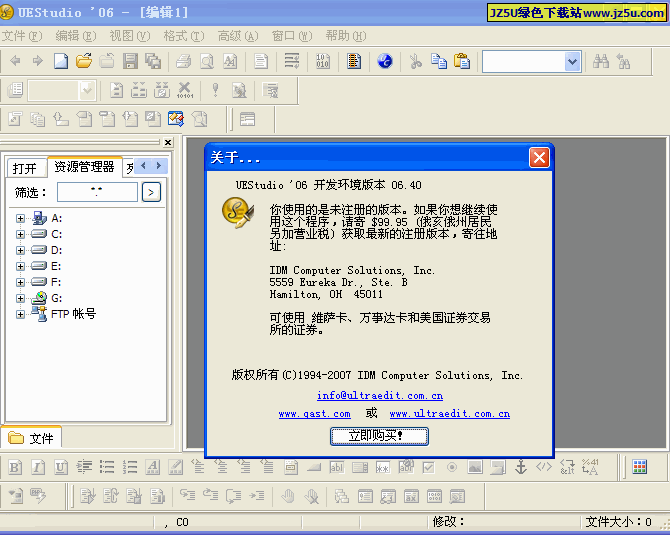Click the Copy icon in toolbar
This screenshot has height=535, width=670.
(439, 61)
